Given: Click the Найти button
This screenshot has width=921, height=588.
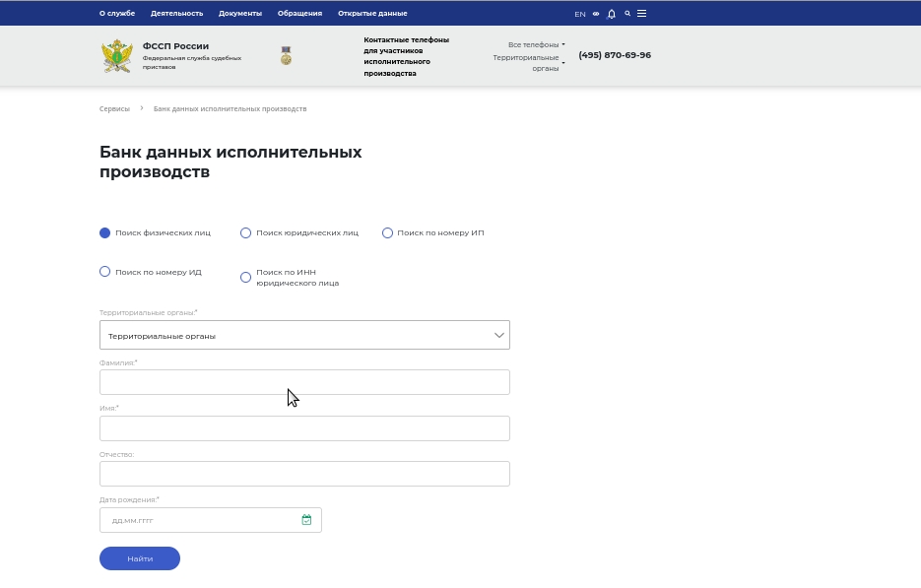Looking at the screenshot, I should [140, 558].
